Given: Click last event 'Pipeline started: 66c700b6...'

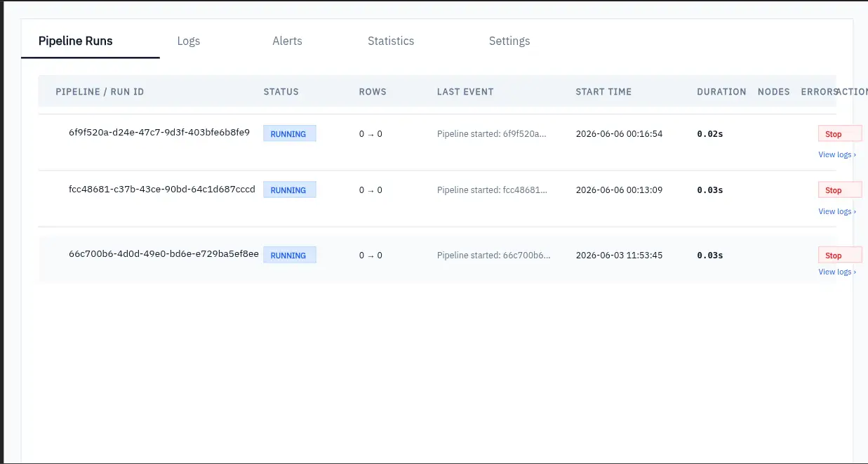Looking at the screenshot, I should pyautogui.click(x=493, y=255).
